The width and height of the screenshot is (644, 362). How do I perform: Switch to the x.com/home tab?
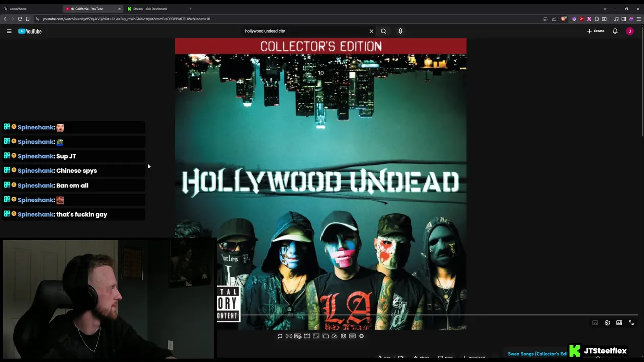[x=30, y=9]
